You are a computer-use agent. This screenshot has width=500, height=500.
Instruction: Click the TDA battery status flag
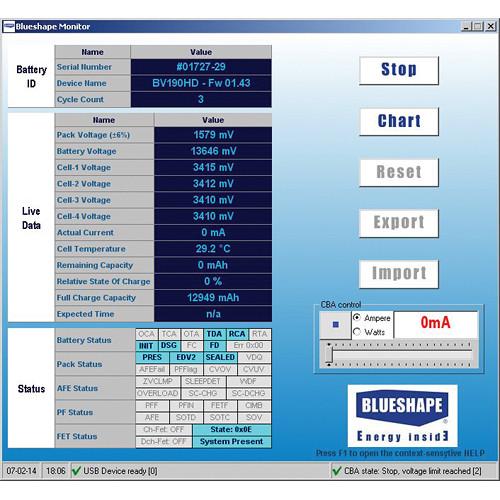(x=214, y=334)
